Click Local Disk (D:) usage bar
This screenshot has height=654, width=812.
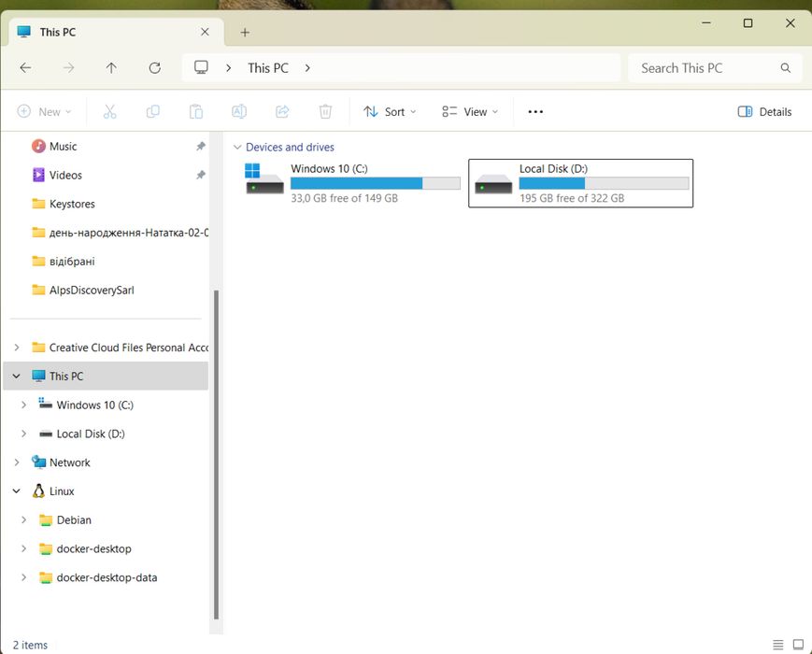tap(604, 183)
